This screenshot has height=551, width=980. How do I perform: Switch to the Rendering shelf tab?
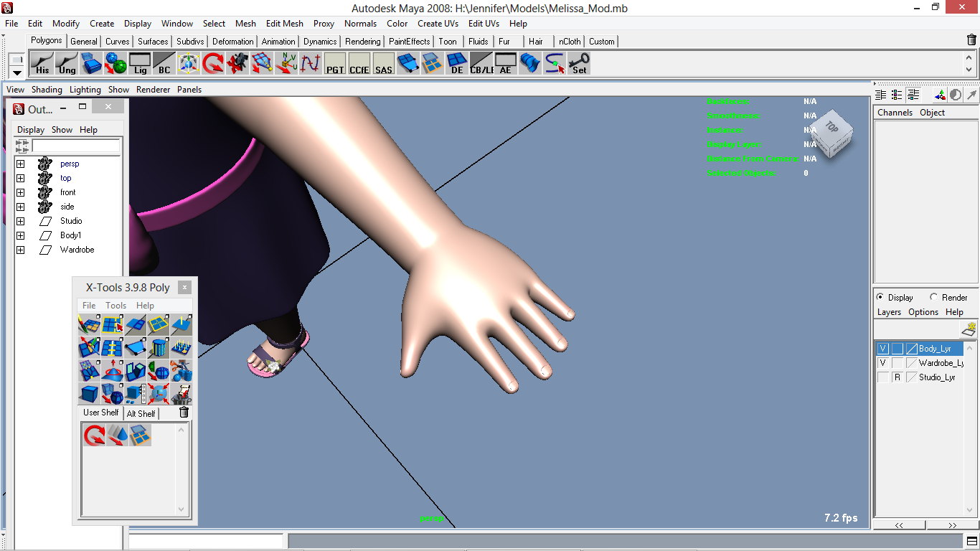362,42
